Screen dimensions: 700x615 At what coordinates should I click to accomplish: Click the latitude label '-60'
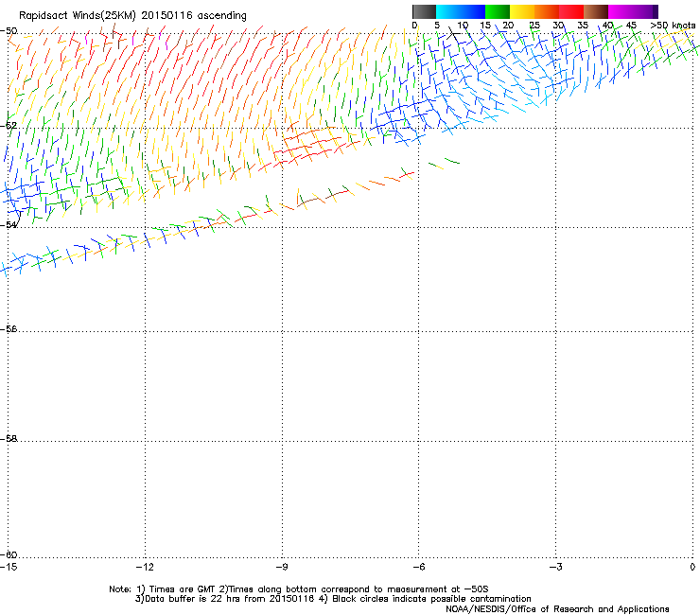[9, 554]
